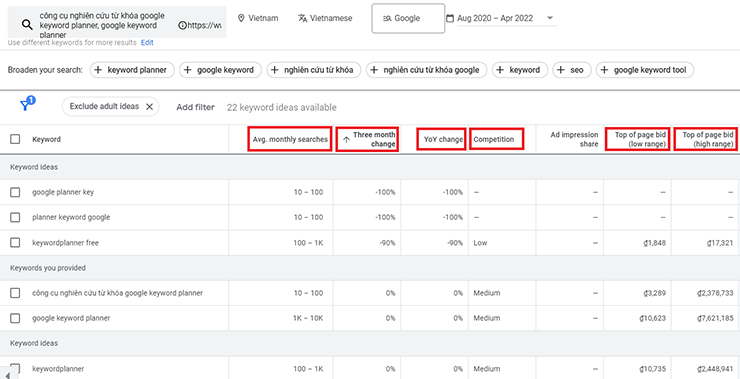The image size is (740, 379).
Task: Click the calendar icon beside date range
Action: tap(450, 18)
